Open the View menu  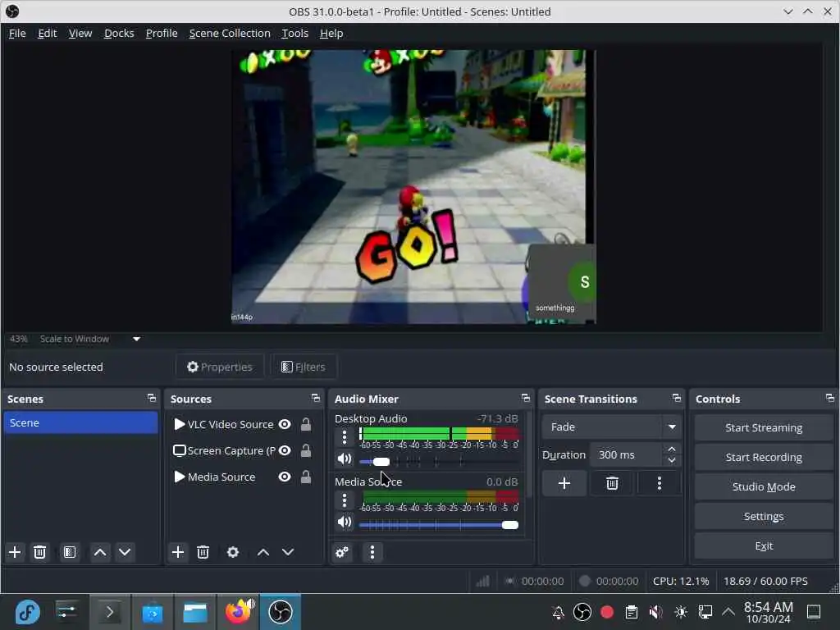click(x=80, y=33)
